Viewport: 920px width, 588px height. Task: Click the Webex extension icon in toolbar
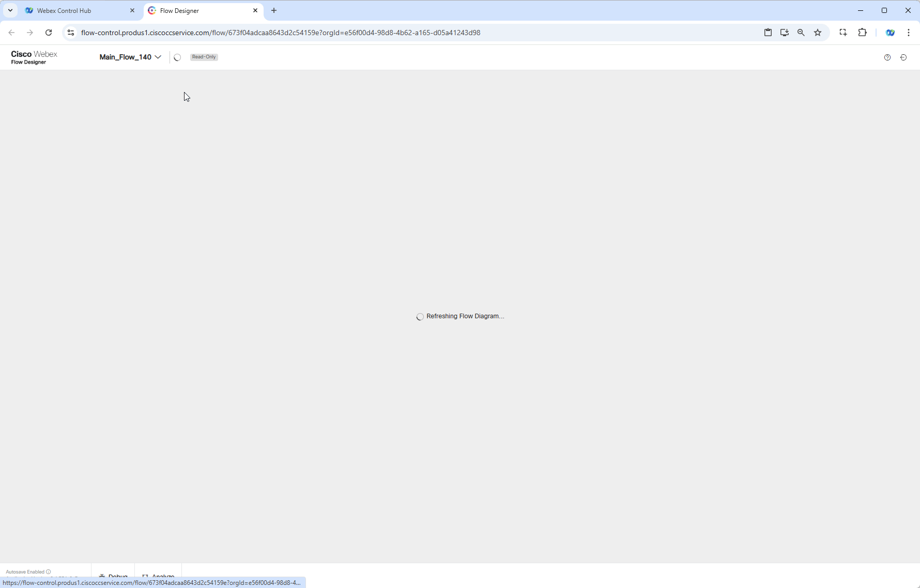click(890, 33)
